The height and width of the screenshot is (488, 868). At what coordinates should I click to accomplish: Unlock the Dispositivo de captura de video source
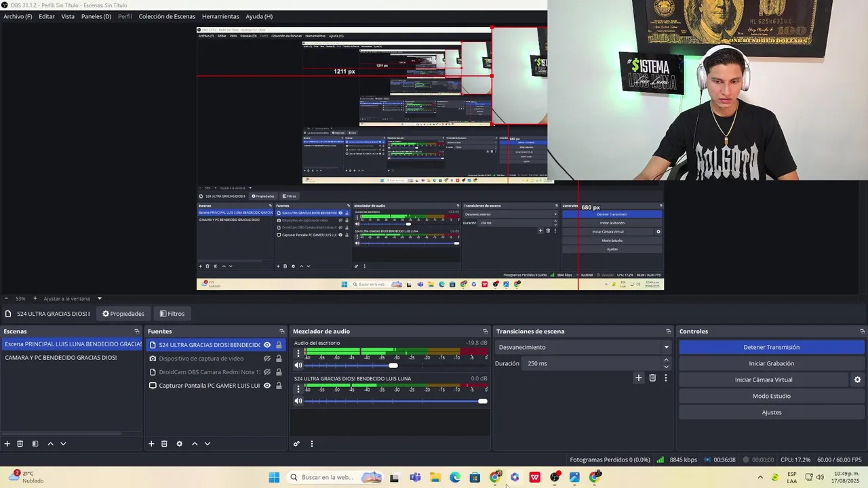pos(279,359)
